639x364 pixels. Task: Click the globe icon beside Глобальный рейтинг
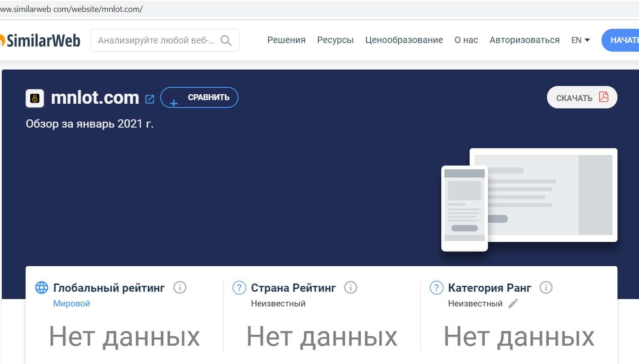point(42,288)
